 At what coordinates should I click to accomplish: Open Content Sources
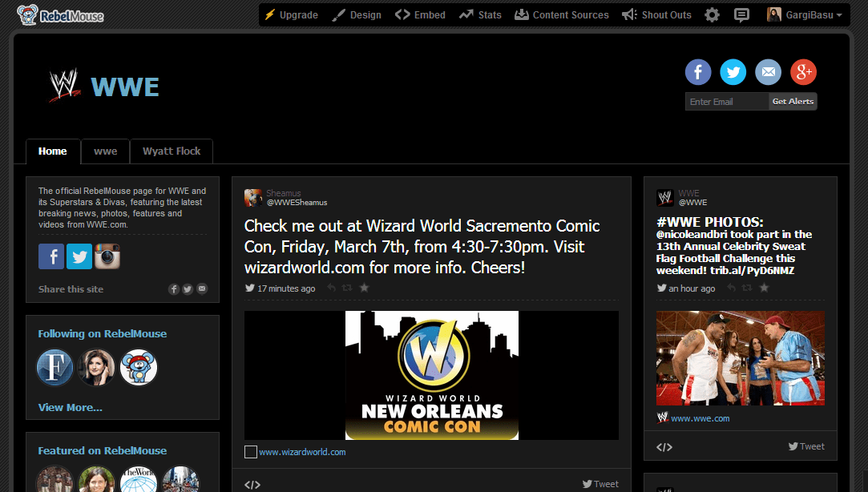click(561, 15)
